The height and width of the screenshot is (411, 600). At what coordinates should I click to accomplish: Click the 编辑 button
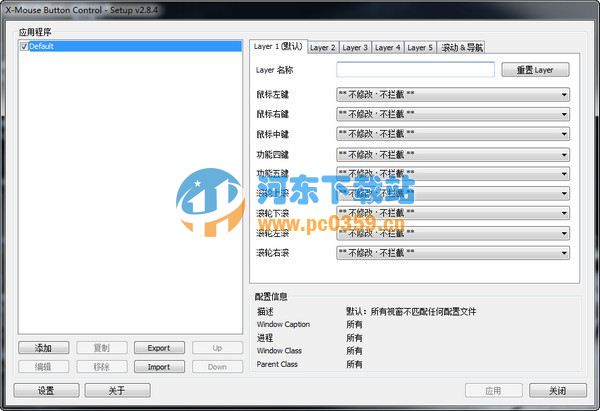(x=44, y=367)
